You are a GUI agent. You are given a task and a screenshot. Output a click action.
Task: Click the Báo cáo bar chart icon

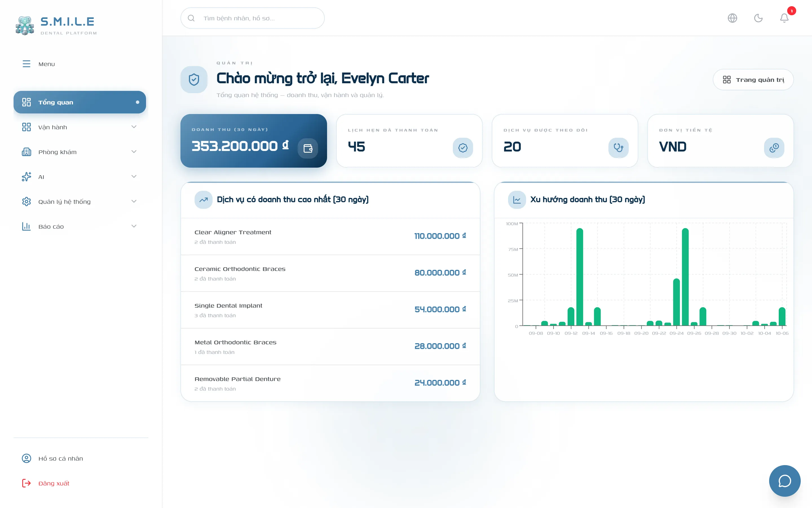pos(27,226)
